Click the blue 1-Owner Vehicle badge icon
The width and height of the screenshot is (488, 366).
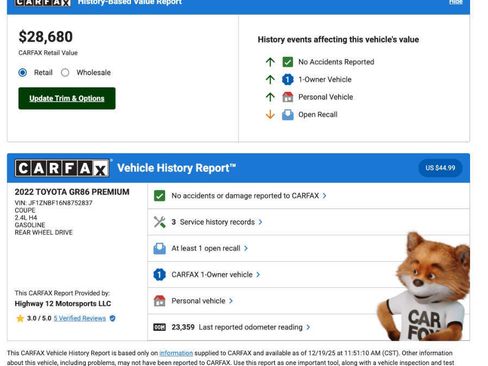point(288,79)
